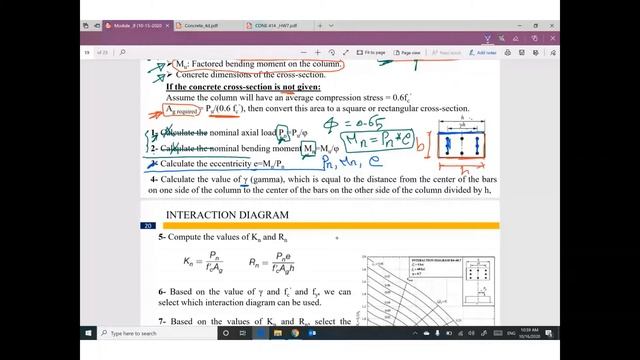Viewport: 640px width, 360px height.
Task: Save the PDF document
Action: click(522, 52)
